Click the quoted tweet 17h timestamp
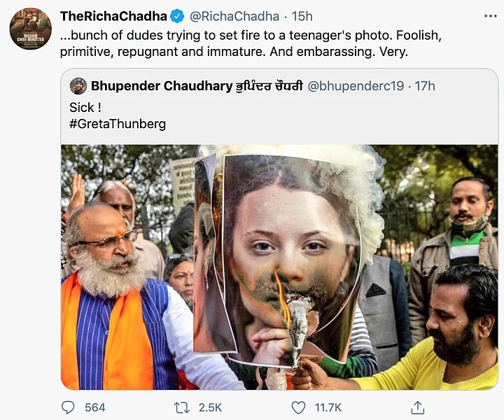The width and height of the screenshot is (504, 420). (x=425, y=86)
